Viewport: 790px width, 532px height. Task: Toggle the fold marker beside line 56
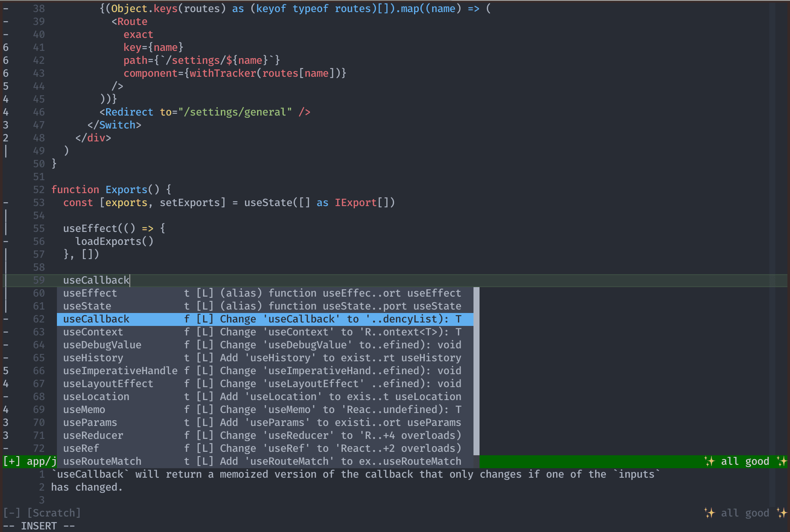click(x=6, y=241)
